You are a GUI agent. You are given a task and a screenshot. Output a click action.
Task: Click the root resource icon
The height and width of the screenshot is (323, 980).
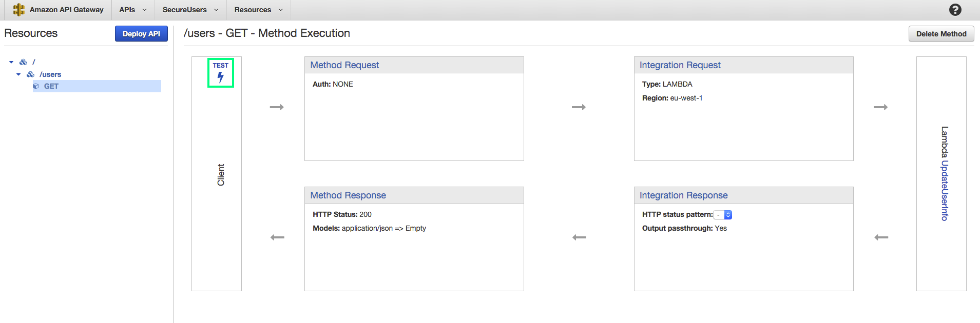click(23, 62)
